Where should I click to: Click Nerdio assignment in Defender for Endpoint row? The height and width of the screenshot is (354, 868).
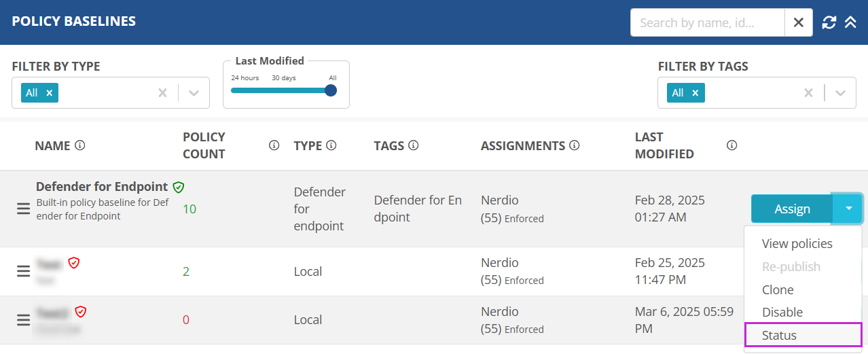(500, 200)
